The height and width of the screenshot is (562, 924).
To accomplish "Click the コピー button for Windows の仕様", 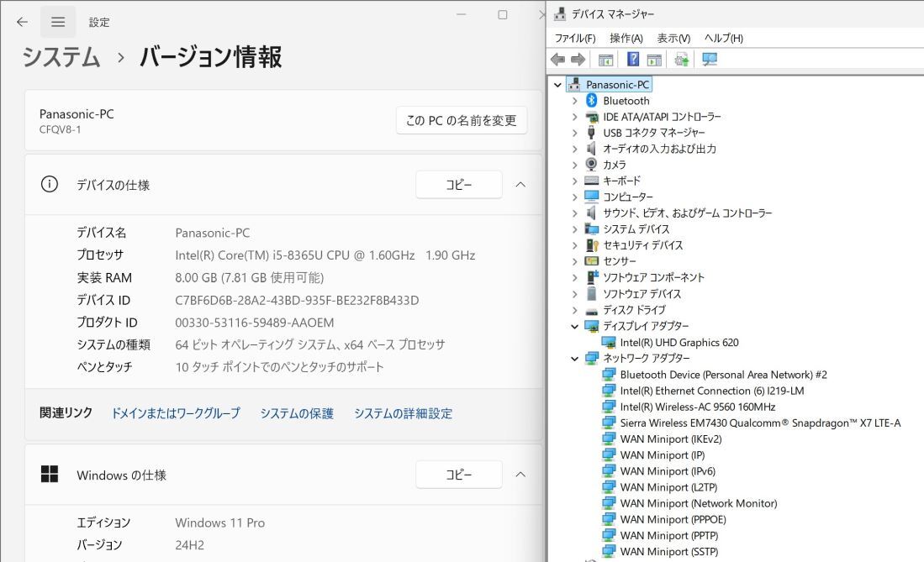I will [x=459, y=475].
